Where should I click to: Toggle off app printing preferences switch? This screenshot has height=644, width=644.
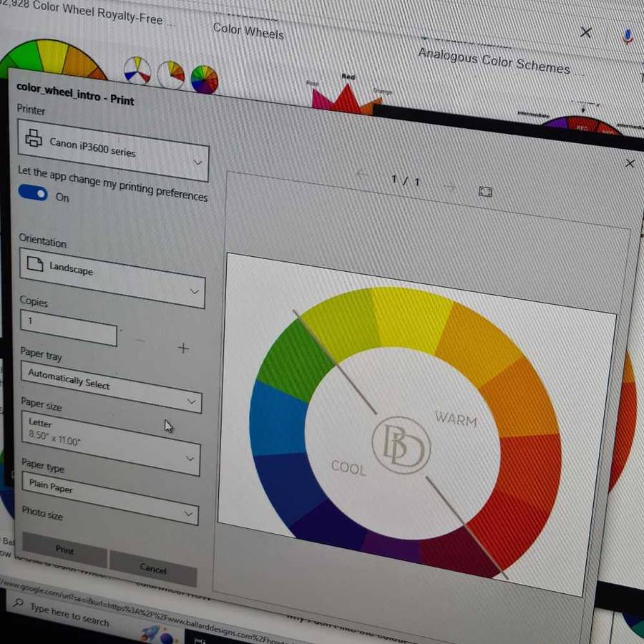tap(33, 193)
